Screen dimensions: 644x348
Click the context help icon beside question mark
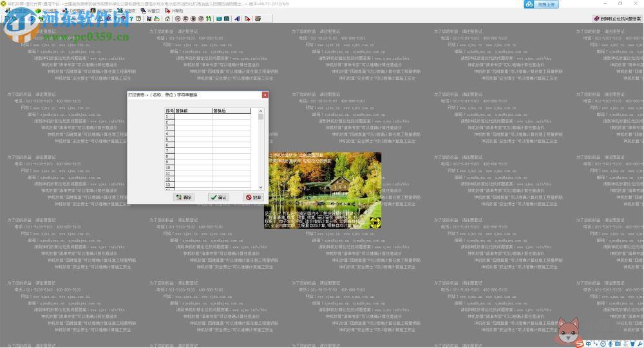(138, 19)
